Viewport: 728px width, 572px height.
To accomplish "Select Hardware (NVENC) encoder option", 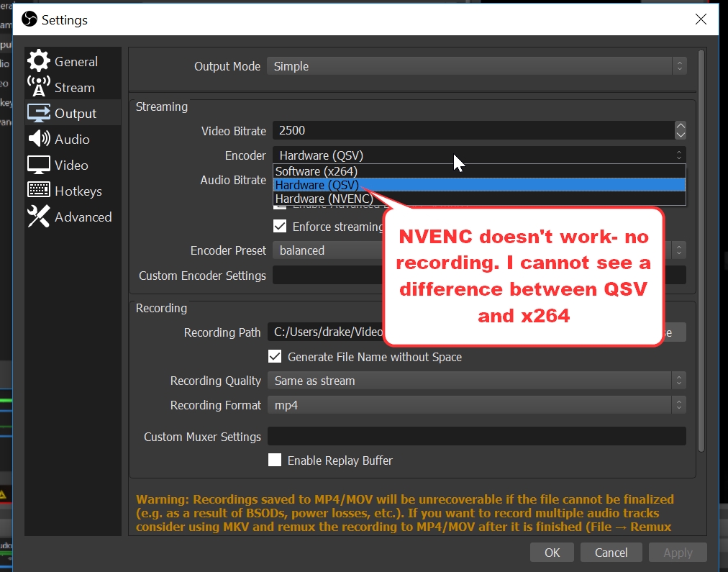I will coord(324,199).
